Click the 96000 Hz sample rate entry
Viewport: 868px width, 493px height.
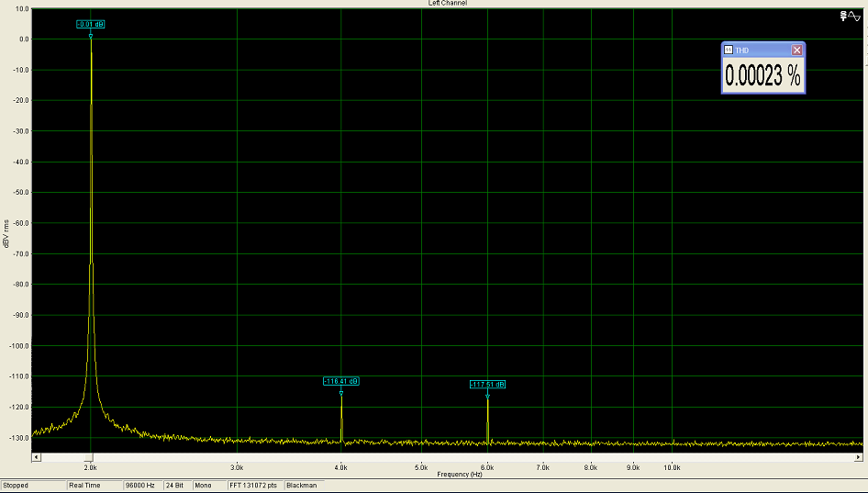pos(143,486)
